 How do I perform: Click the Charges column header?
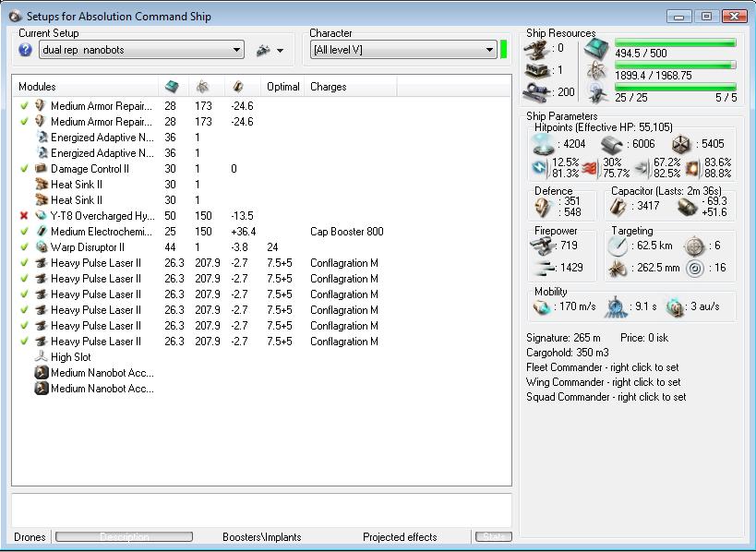point(351,87)
